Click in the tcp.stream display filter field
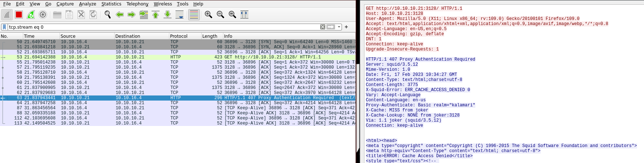 [x=163, y=27]
